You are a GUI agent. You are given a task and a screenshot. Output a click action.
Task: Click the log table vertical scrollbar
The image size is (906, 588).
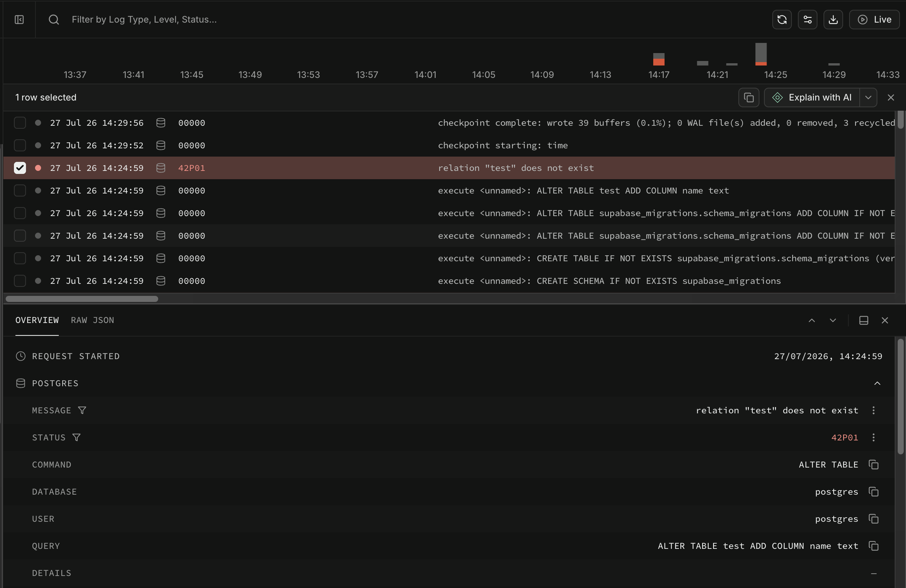pos(900,120)
